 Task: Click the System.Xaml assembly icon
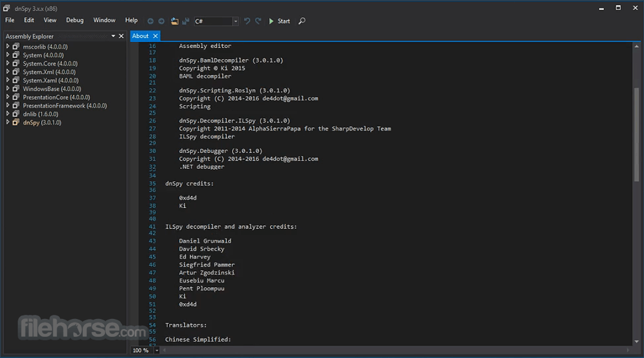[x=16, y=80]
